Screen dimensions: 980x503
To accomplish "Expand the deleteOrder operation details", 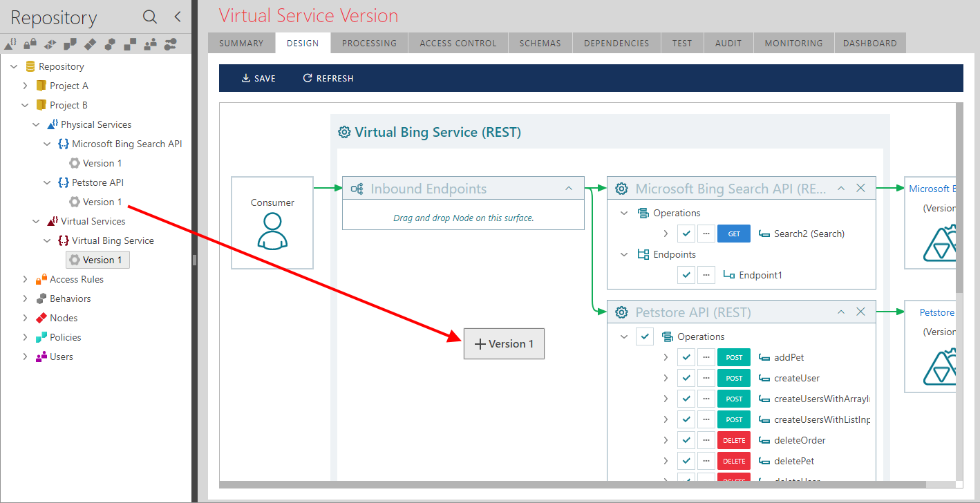I will [x=666, y=440].
